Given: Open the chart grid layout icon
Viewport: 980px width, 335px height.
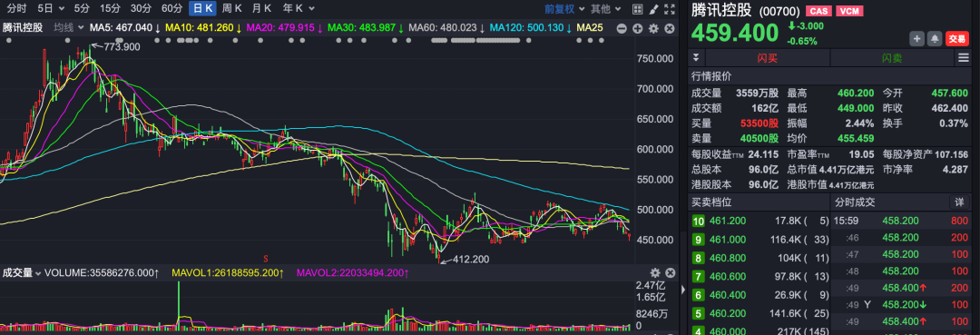Looking at the screenshot, I should point(637,9).
